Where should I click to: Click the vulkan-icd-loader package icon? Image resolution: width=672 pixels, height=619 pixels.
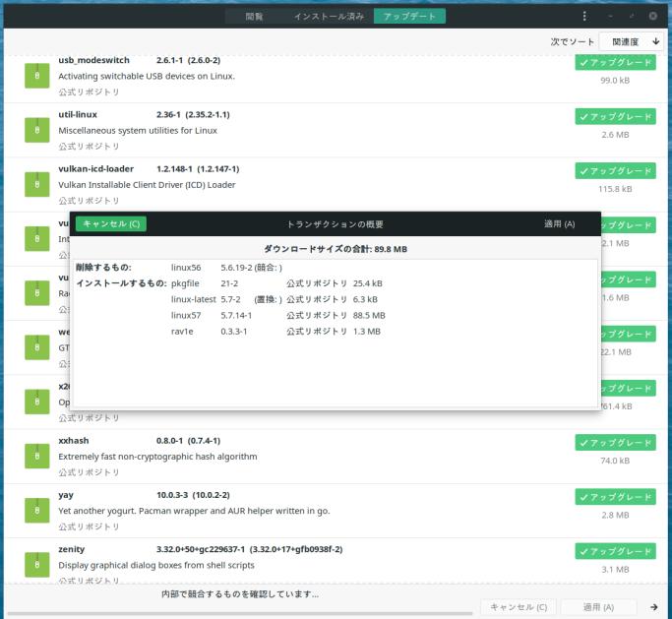tap(36, 184)
